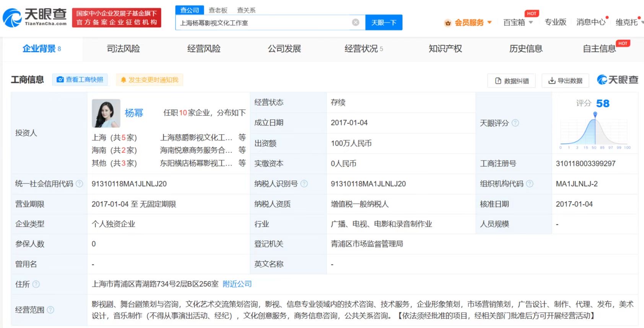Click the 天眼评分 score distribution chart

(x=595, y=131)
